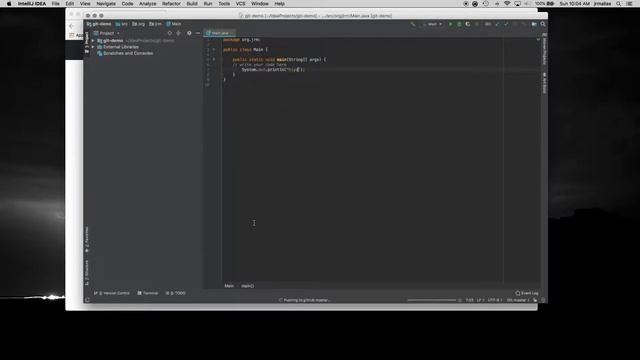Open the Apple menu
The height and width of the screenshot is (360, 640).
pos(9,4)
